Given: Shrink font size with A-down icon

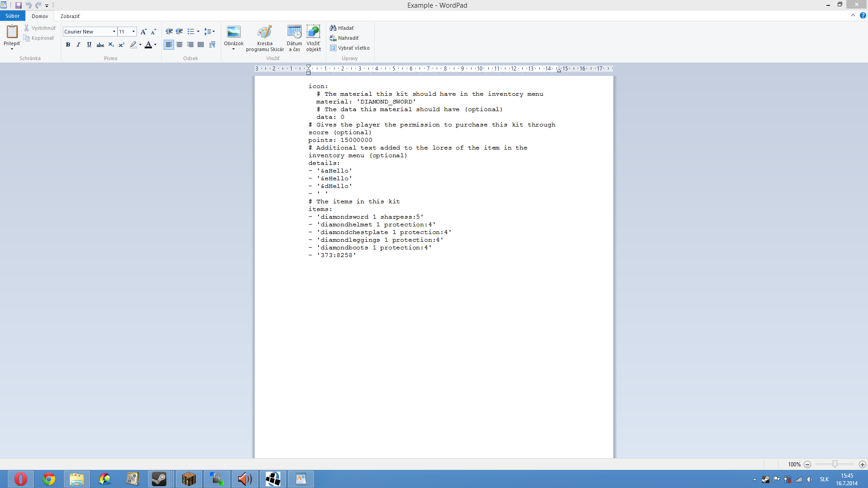Looking at the screenshot, I should coord(154,32).
